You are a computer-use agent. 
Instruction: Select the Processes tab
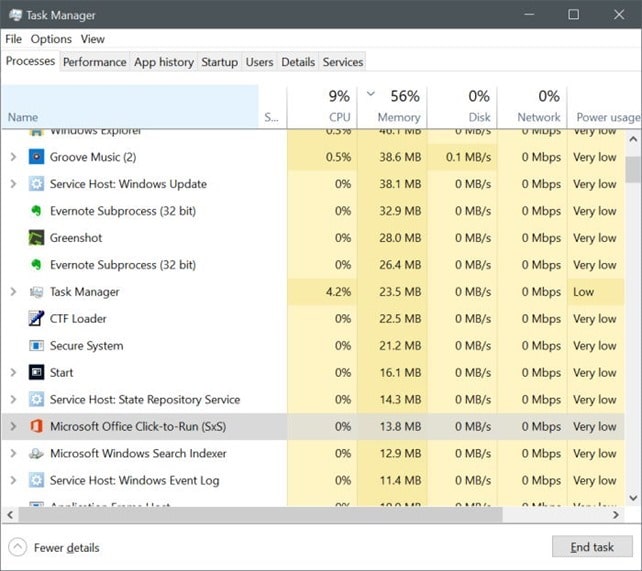(x=30, y=61)
